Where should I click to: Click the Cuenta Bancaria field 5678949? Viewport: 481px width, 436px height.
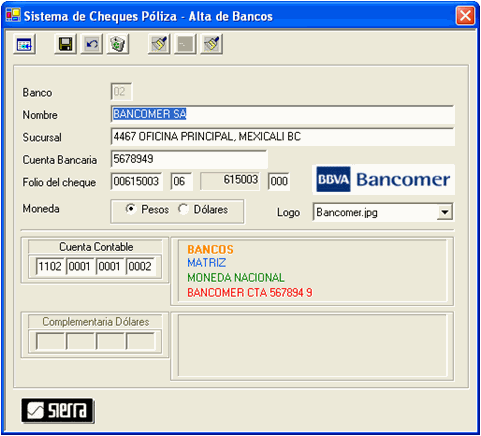point(189,159)
